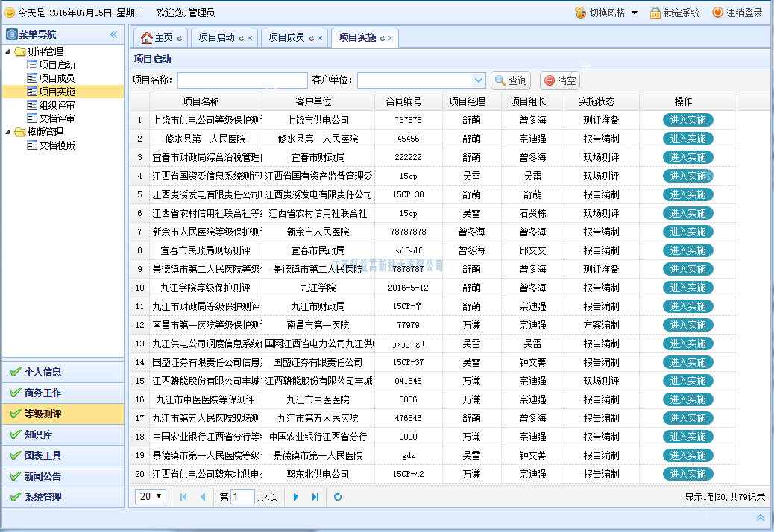Select the 方案编制 status cell

(601, 325)
